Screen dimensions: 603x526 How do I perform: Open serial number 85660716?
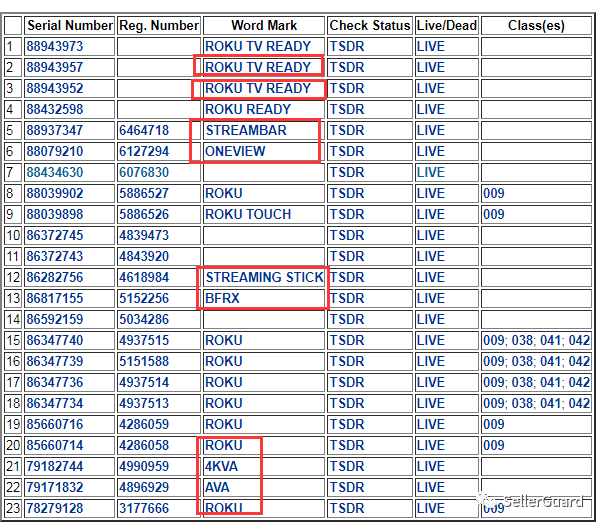click(55, 424)
